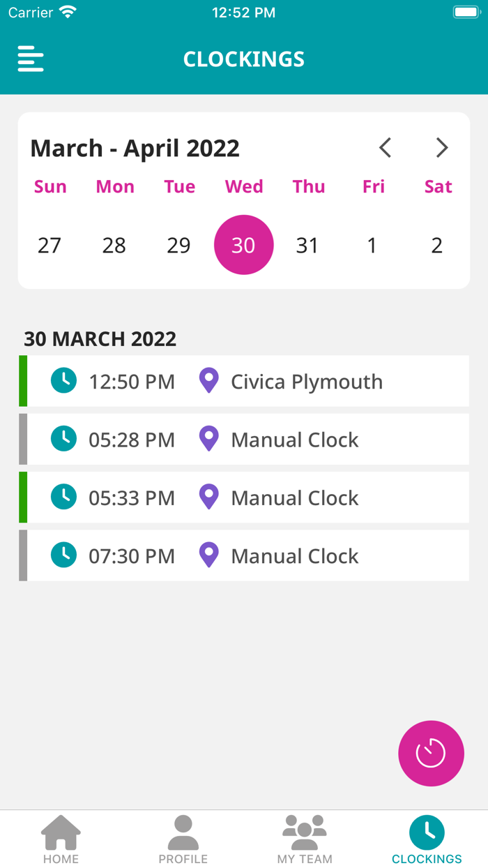Click the purple pin beside the 05:28 PM entry

(208, 439)
